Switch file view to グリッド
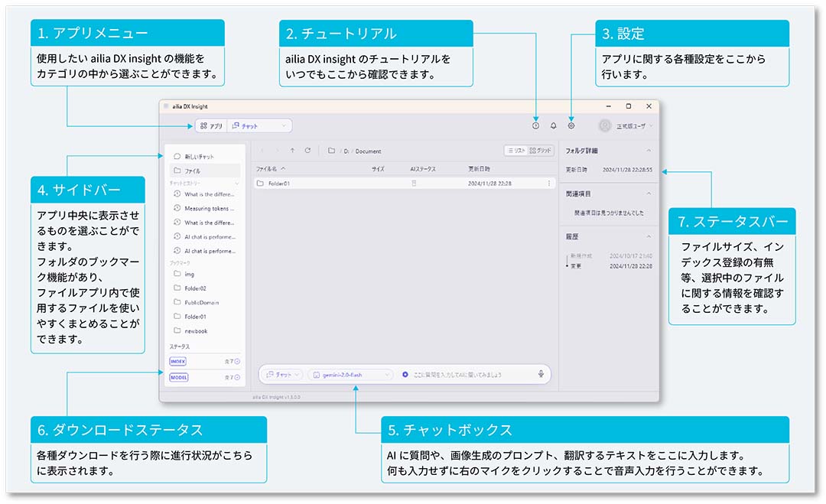The width and height of the screenshot is (826, 504). tap(541, 151)
